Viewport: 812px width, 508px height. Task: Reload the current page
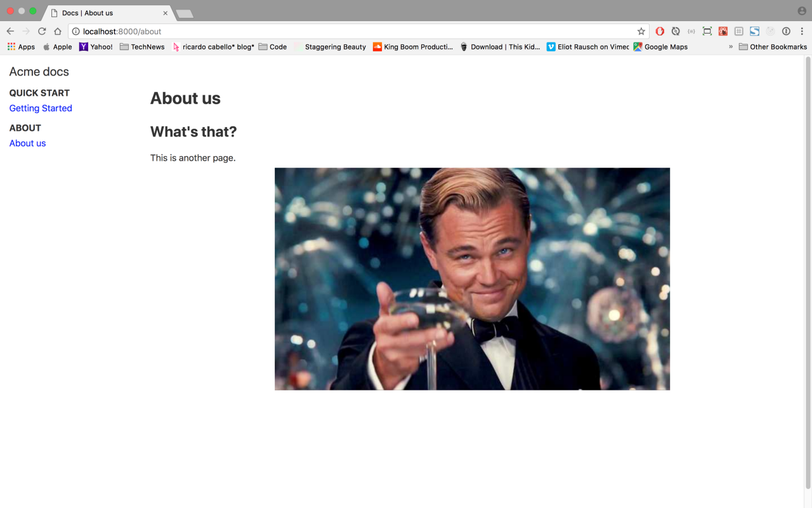pyautogui.click(x=41, y=30)
